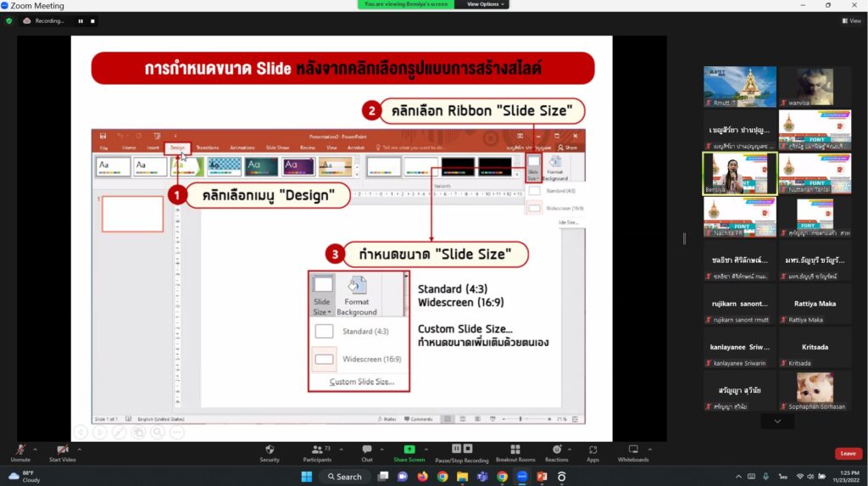This screenshot has height=486, width=868.
Task: Expand the audio options caret beside Unmute
Action: pos(36,450)
